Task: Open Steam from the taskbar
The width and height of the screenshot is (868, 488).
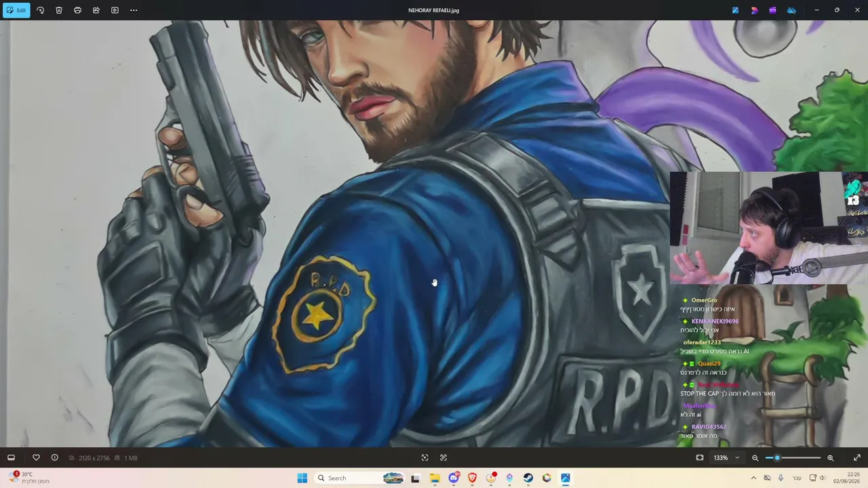Action: pyautogui.click(x=528, y=478)
